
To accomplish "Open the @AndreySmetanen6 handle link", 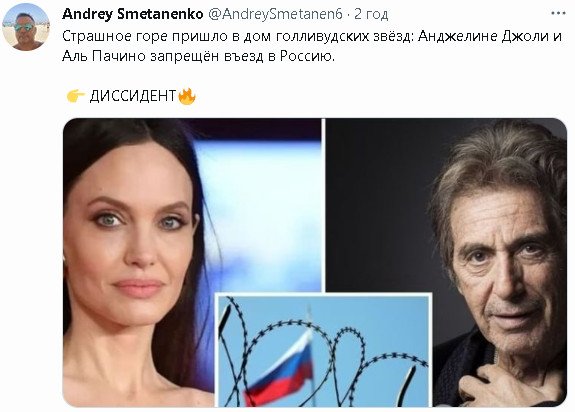I will point(275,14).
